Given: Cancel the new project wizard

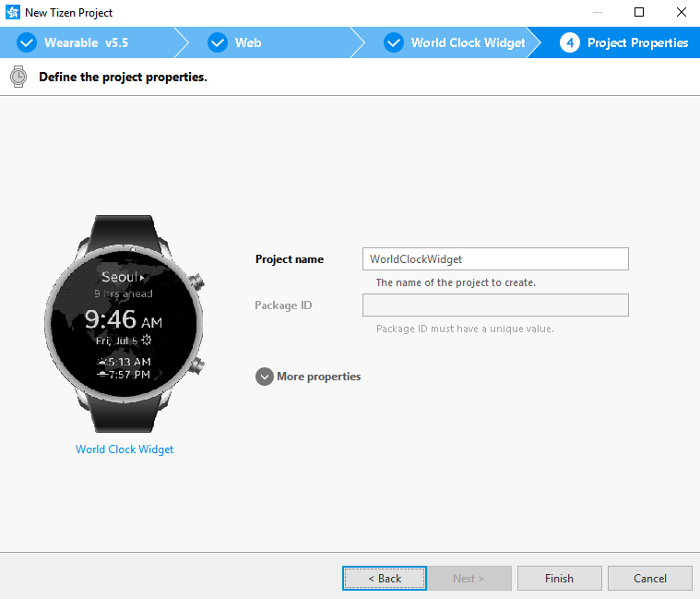Looking at the screenshot, I should [x=649, y=579].
